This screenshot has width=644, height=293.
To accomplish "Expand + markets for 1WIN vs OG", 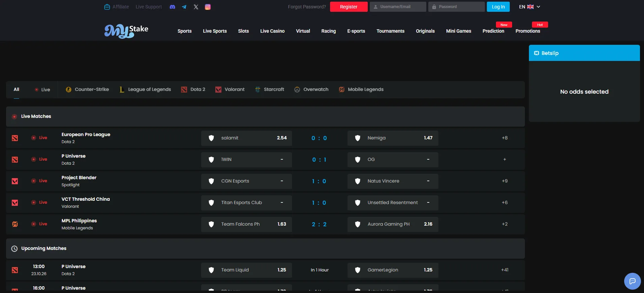I will click(505, 159).
